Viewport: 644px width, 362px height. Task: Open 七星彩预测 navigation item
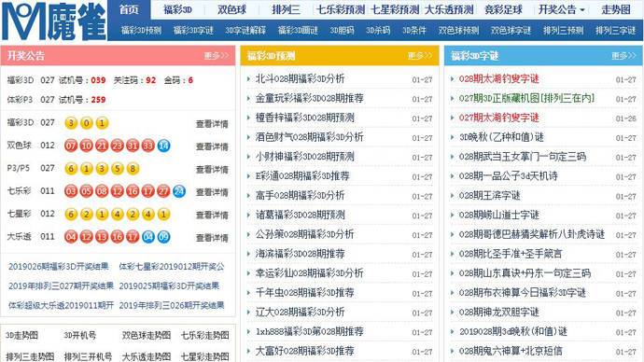pos(395,9)
